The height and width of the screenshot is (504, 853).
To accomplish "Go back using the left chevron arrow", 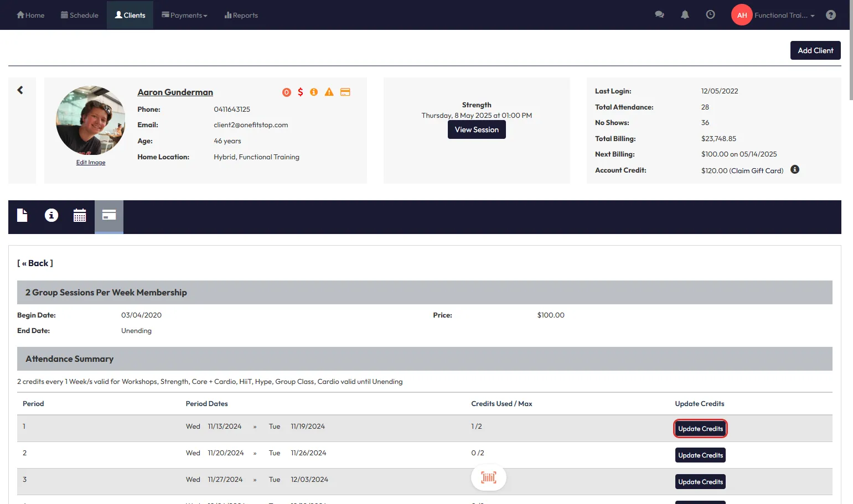I will pos(20,90).
